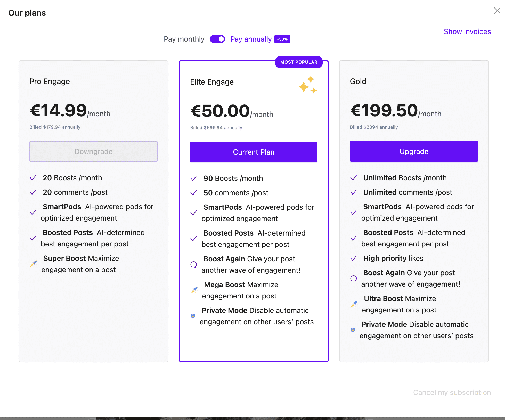This screenshot has height=420, width=505.
Task: Click Elite Engage's Private Mode shield icon
Action: point(193,316)
